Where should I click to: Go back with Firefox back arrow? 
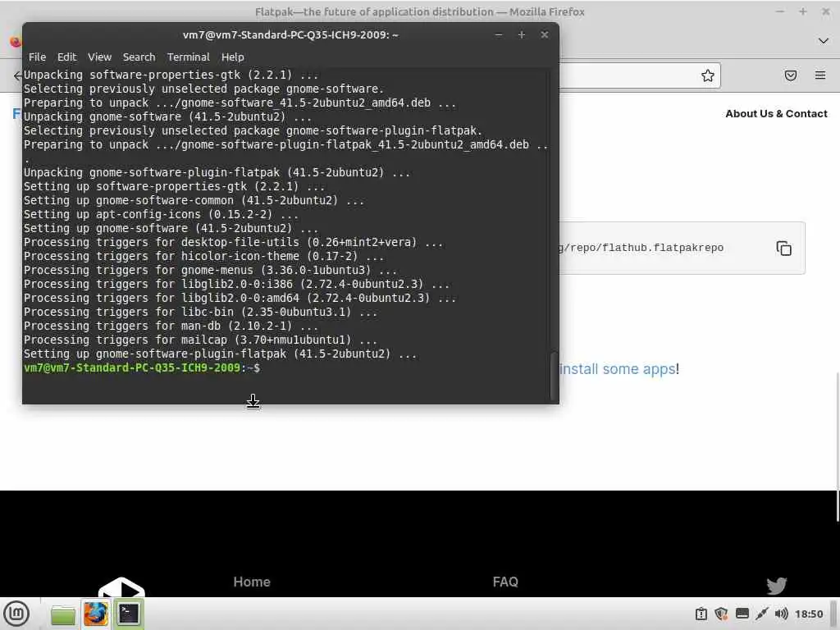coord(18,75)
